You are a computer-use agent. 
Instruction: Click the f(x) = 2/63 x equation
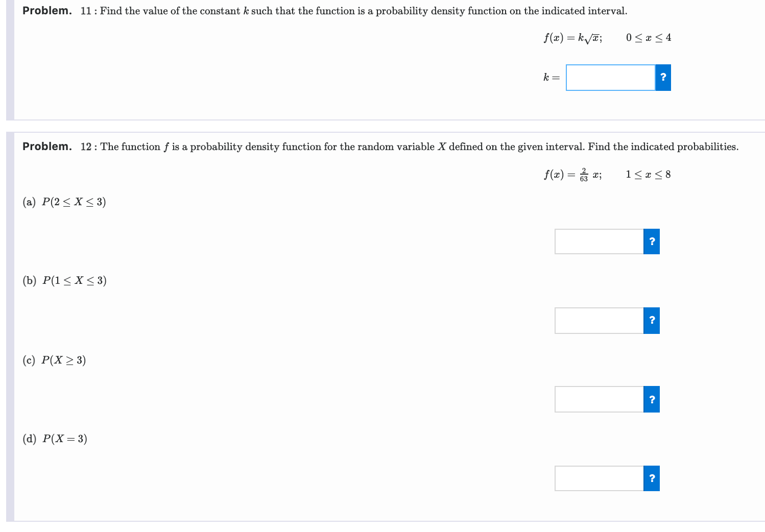[572, 174]
